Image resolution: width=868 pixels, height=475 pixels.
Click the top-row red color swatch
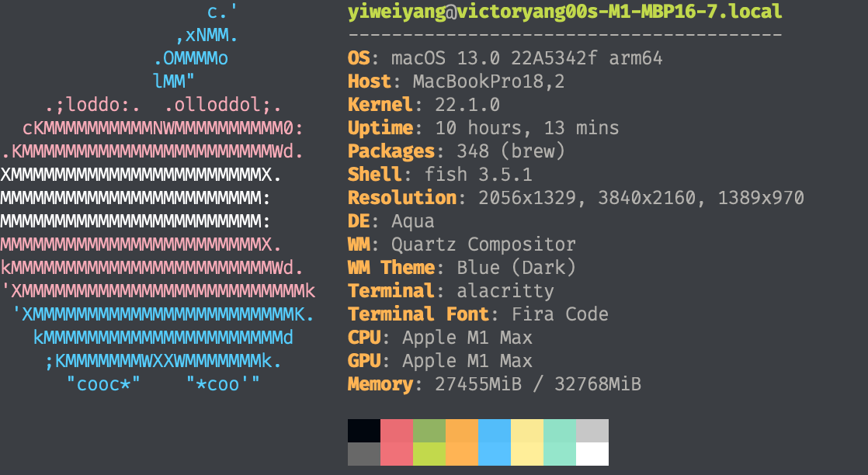397,431
